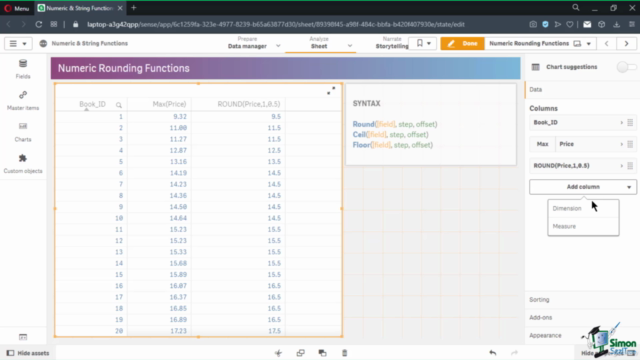
Task: Click the Add column button
Action: tap(583, 187)
